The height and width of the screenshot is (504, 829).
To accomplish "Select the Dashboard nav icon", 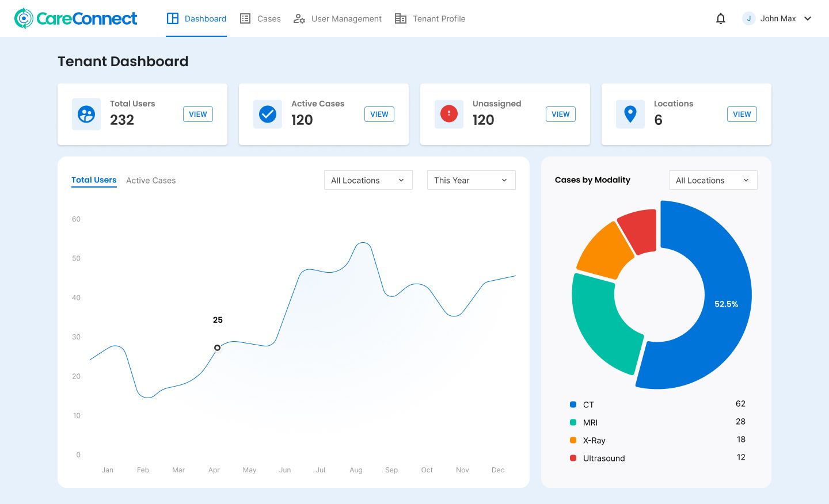I will click(x=173, y=18).
